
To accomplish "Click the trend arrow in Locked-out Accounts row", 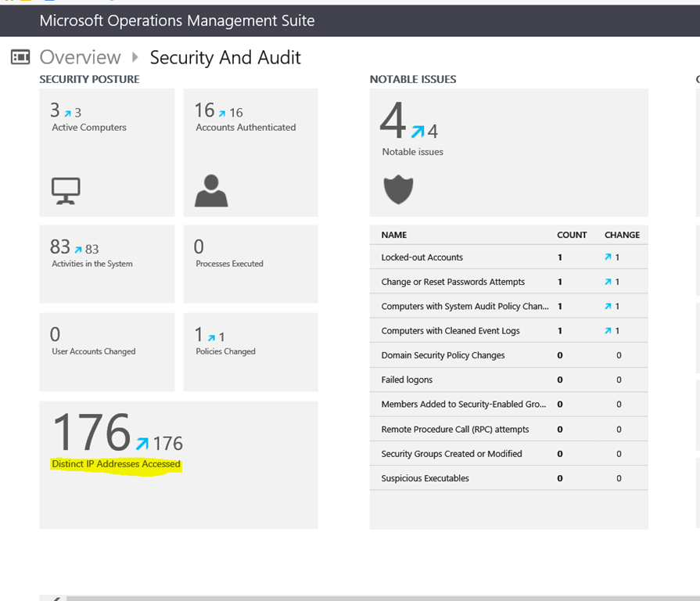I will [x=608, y=257].
